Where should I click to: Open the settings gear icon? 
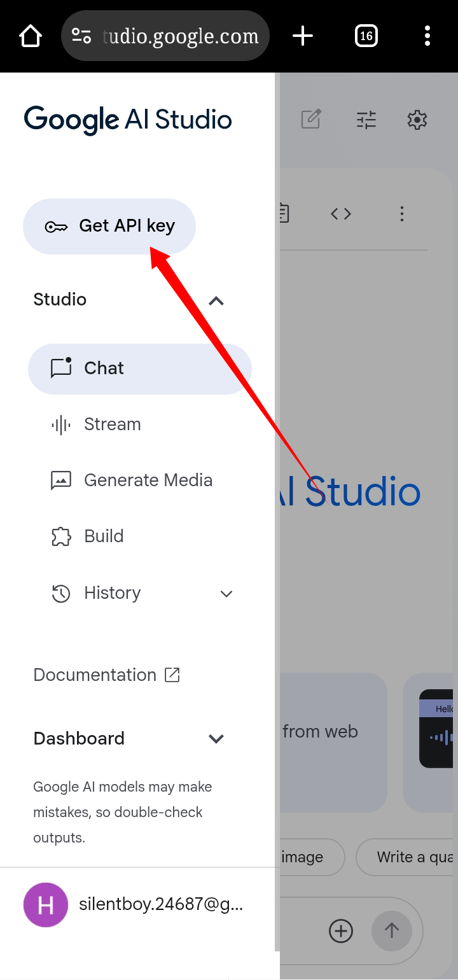click(417, 120)
